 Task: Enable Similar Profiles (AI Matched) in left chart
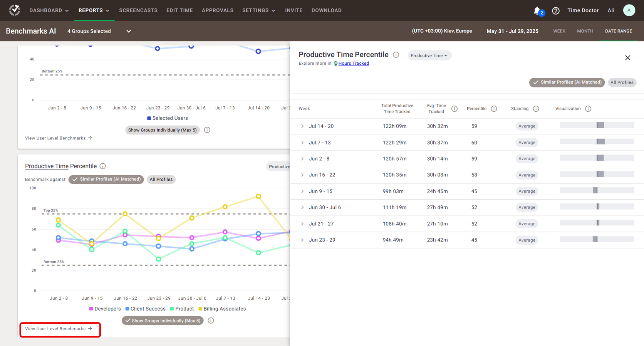[x=106, y=179]
